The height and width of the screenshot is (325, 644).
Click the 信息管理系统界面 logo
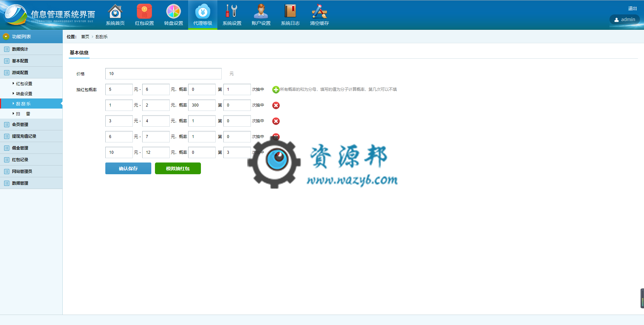pyautogui.click(x=49, y=15)
